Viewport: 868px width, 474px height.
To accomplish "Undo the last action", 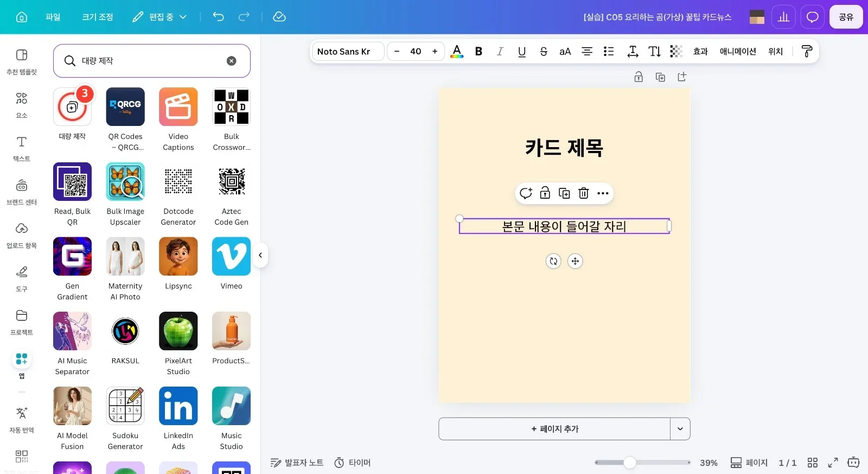I will click(x=218, y=17).
